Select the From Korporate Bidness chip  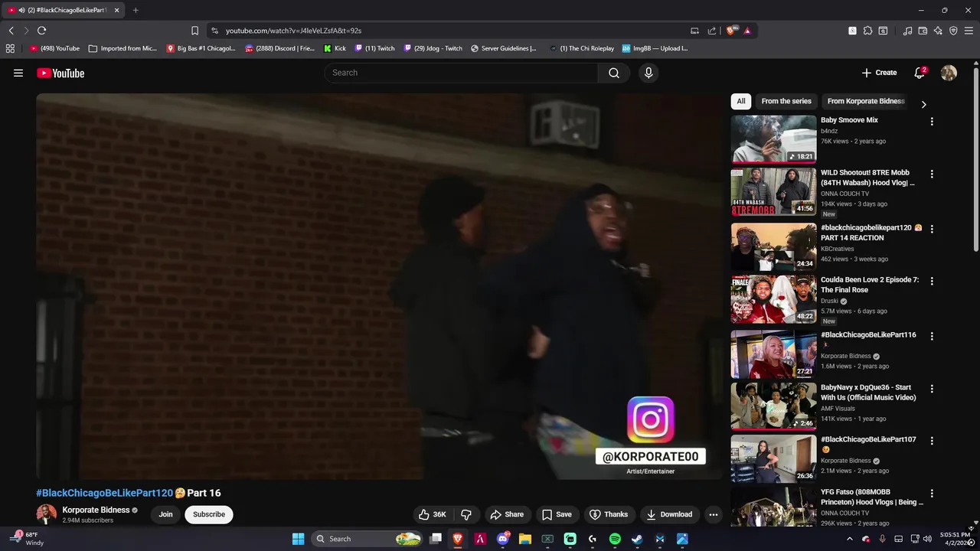(x=866, y=101)
